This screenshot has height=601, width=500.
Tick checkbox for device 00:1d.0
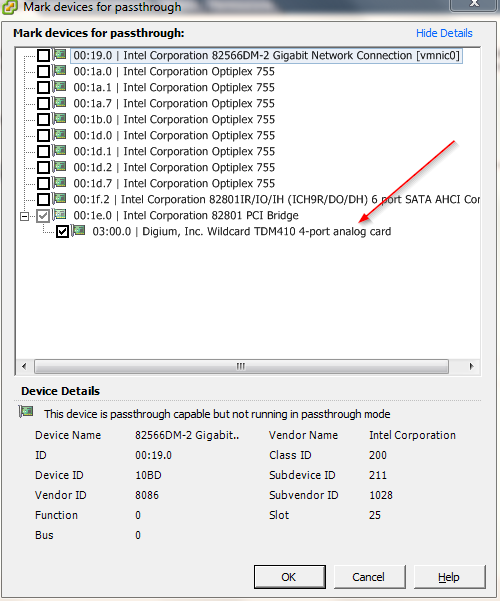click(x=43, y=136)
